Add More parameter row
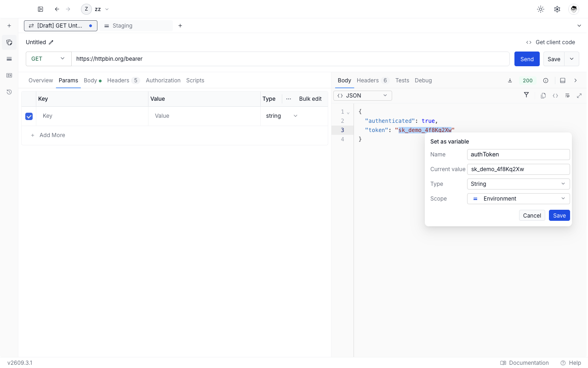 pos(48,135)
